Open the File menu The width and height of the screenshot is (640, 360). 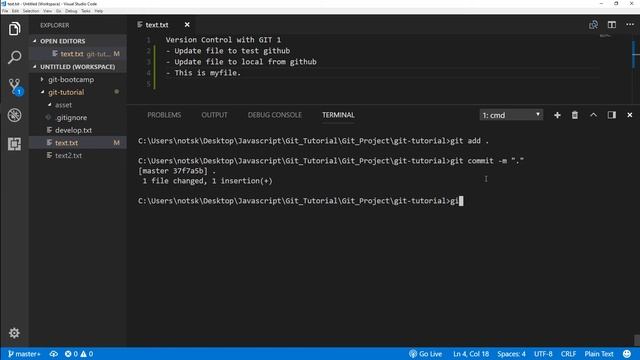click(x=5, y=11)
